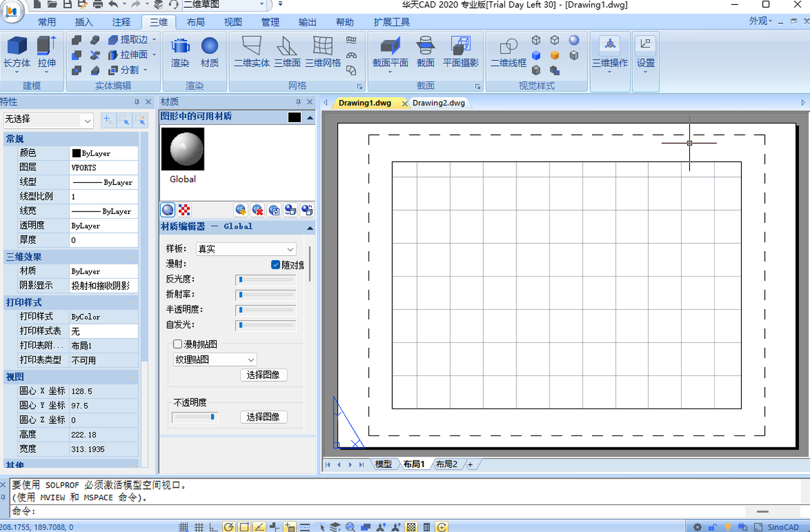
Task: Collapse the 图形中的可用材质 section
Action: pos(310,117)
